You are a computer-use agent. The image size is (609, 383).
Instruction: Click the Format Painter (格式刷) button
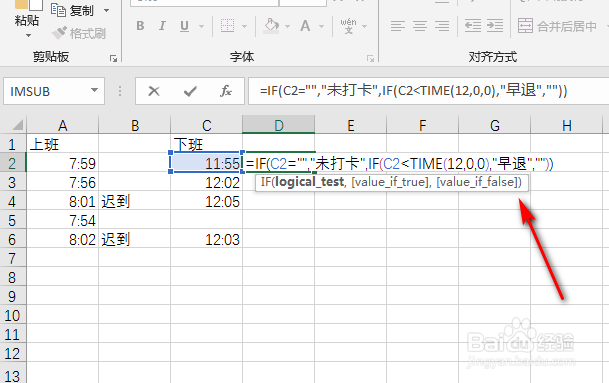point(79,33)
